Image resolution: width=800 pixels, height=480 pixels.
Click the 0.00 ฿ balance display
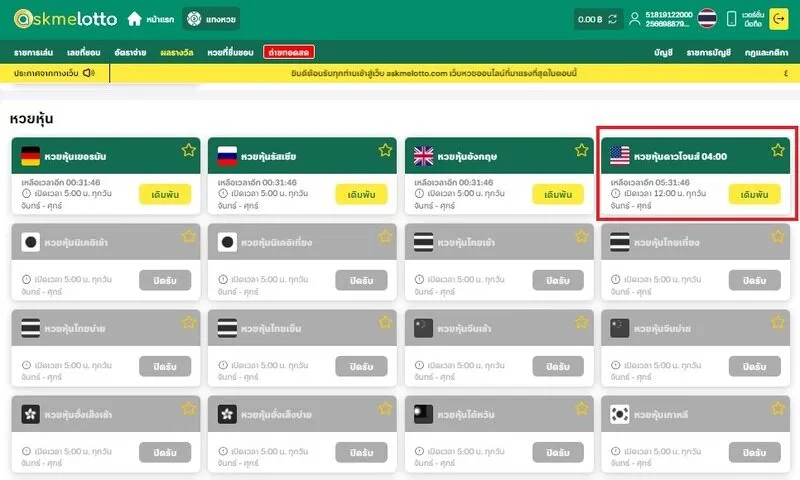[x=590, y=19]
